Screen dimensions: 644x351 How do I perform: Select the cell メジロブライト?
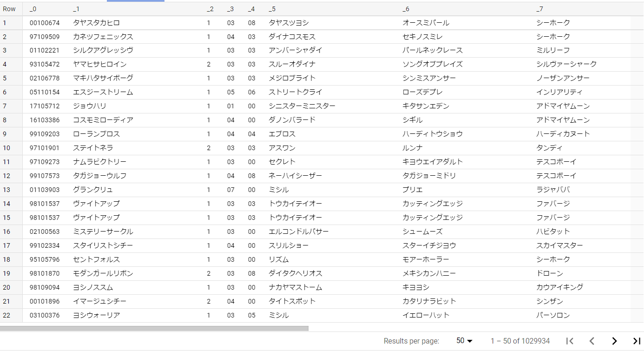pyautogui.click(x=292, y=78)
